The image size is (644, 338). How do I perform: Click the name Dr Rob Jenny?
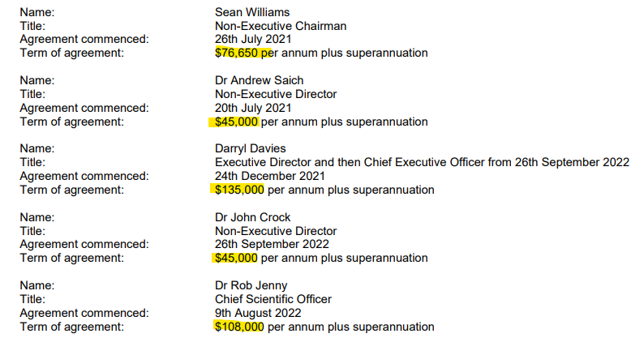(x=251, y=285)
